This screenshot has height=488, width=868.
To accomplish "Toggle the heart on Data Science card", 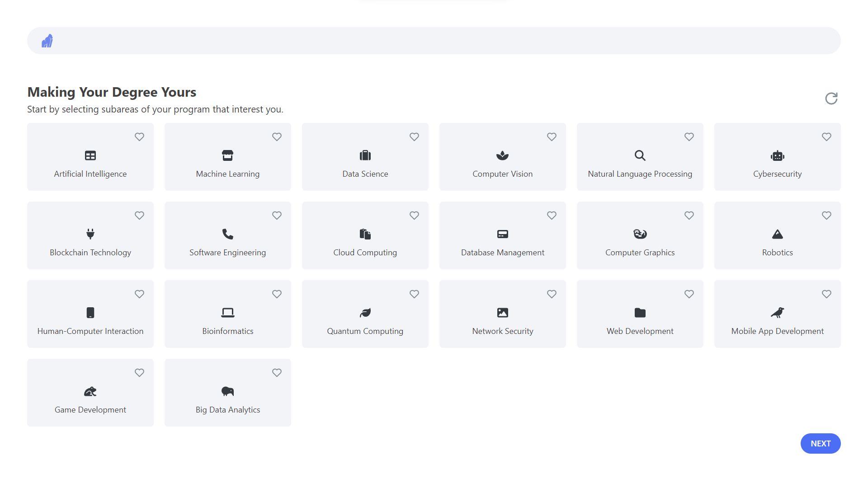I will point(414,137).
